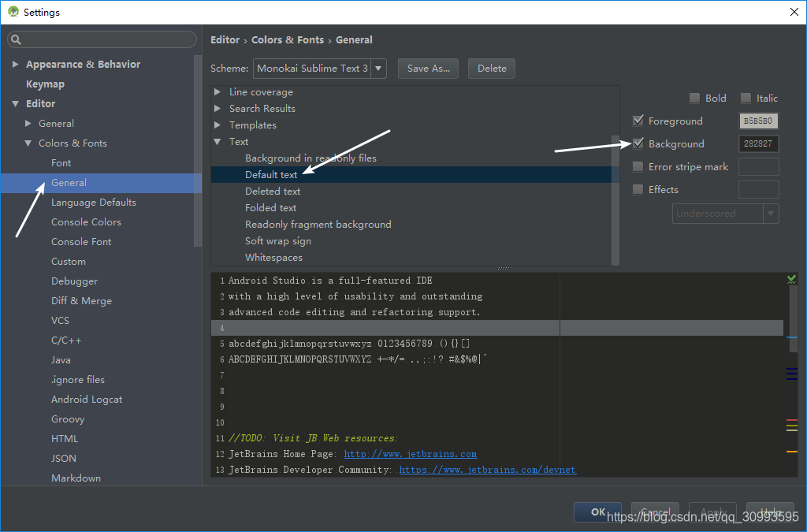This screenshot has height=532, width=807.
Task: Open the jetbrains.com/devnet link in preview
Action: click(x=487, y=470)
